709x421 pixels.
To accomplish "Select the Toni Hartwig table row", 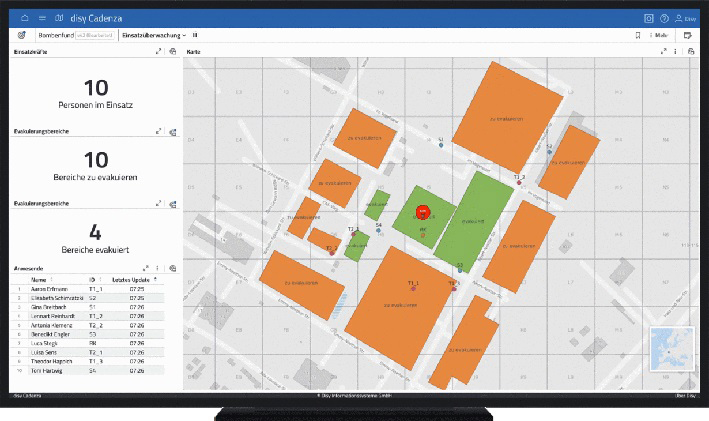I will click(87, 370).
